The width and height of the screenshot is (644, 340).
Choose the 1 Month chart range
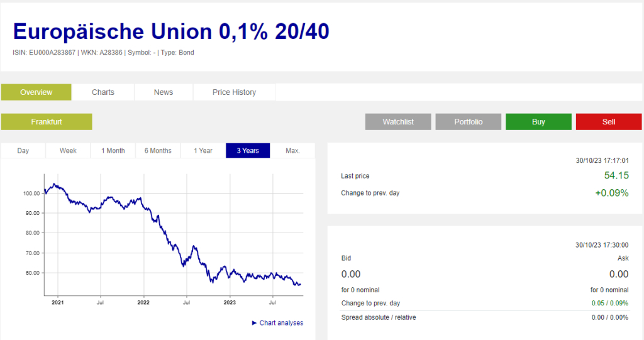click(x=113, y=151)
